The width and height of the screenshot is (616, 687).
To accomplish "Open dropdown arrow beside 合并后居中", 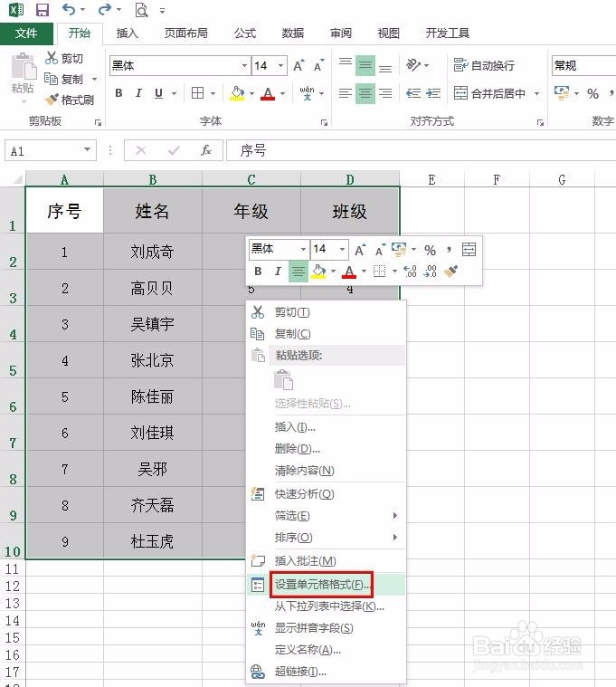I will (536, 93).
